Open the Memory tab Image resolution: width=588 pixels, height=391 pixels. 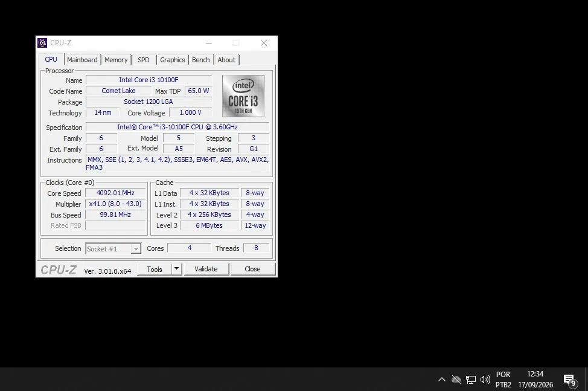pos(116,60)
